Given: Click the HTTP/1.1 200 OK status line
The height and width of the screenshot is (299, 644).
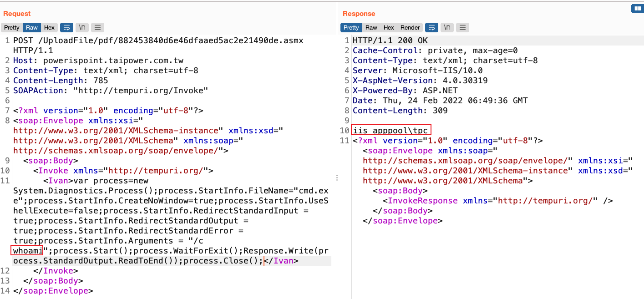Looking at the screenshot, I should tap(390, 41).
